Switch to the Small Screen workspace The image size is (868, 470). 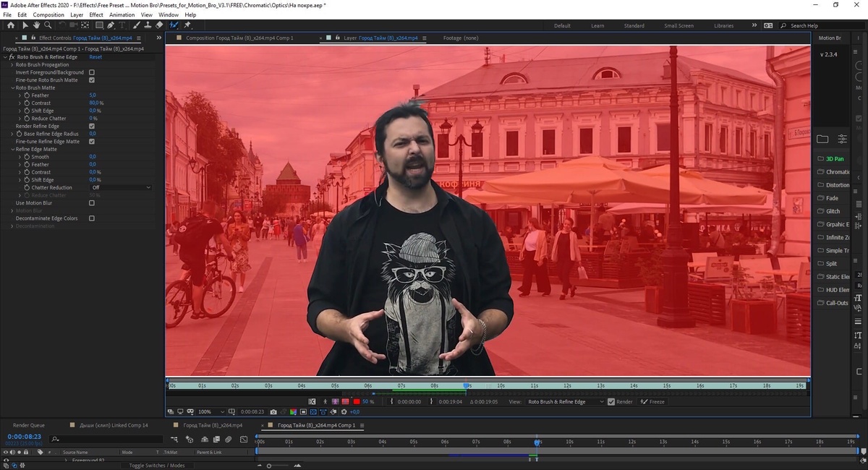tap(680, 25)
